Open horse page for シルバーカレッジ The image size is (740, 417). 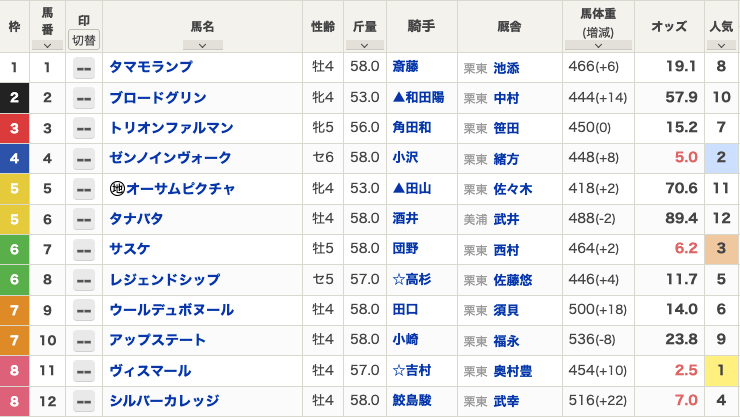[x=164, y=400]
